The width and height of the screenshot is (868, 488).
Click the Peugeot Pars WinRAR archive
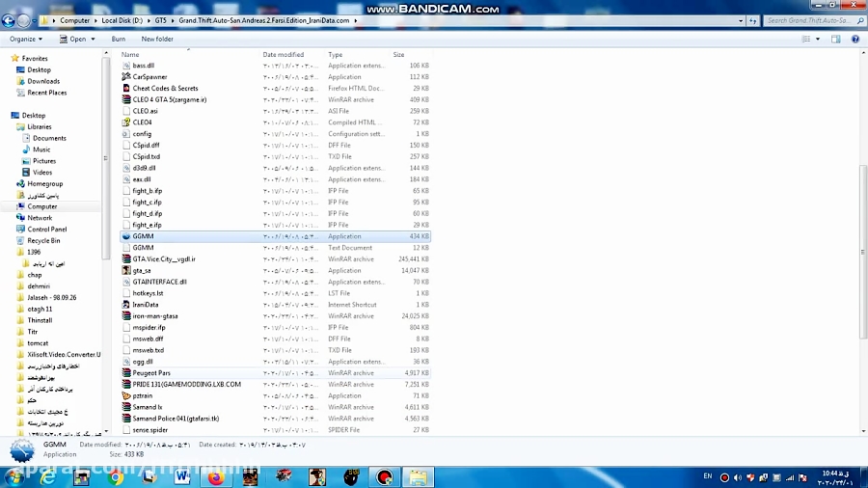(151, 372)
